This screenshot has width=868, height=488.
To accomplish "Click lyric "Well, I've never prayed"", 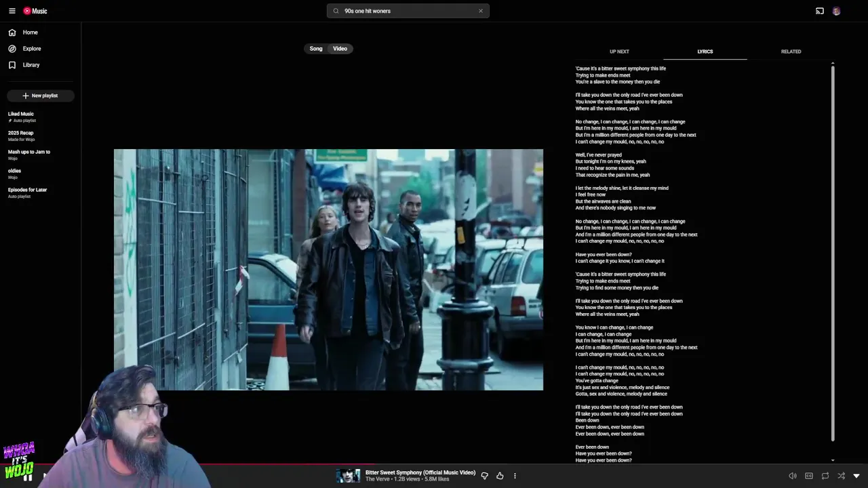I will [x=599, y=155].
